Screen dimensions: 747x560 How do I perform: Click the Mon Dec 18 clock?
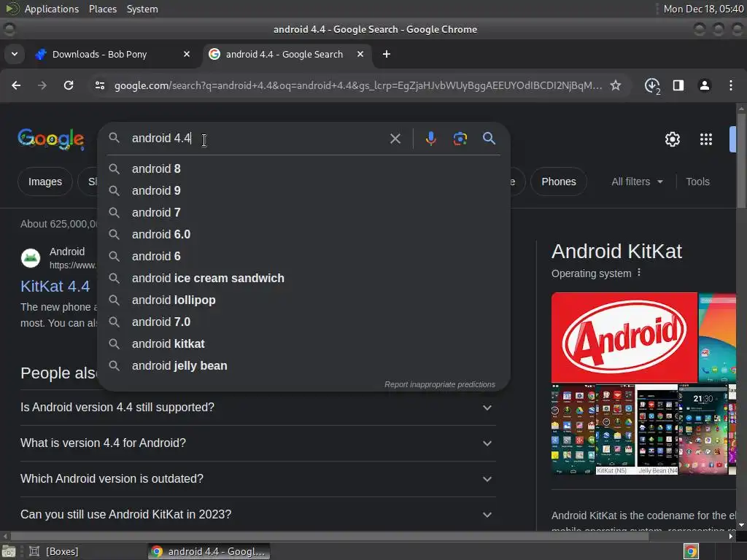pyautogui.click(x=703, y=9)
